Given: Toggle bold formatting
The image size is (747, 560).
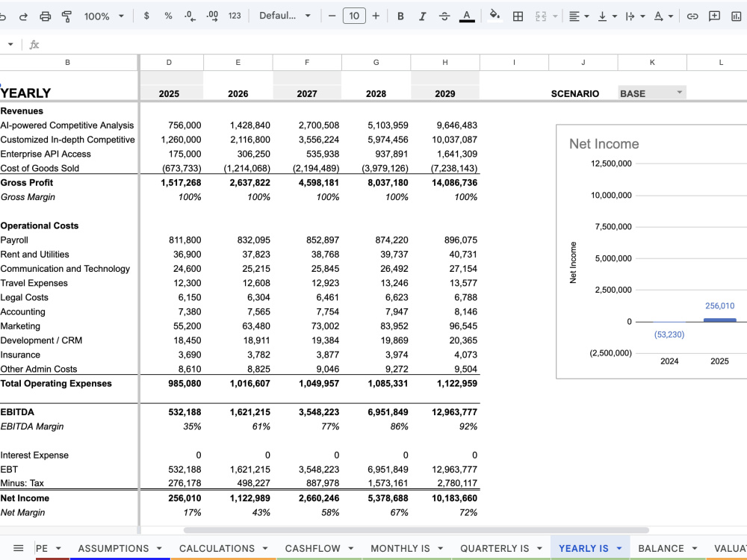Looking at the screenshot, I should click(400, 16).
